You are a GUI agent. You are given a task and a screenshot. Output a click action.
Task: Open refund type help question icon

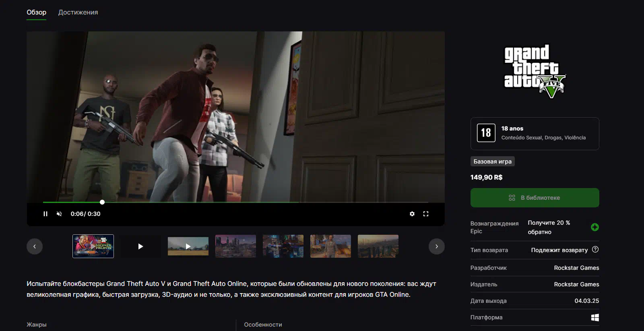[x=595, y=250]
